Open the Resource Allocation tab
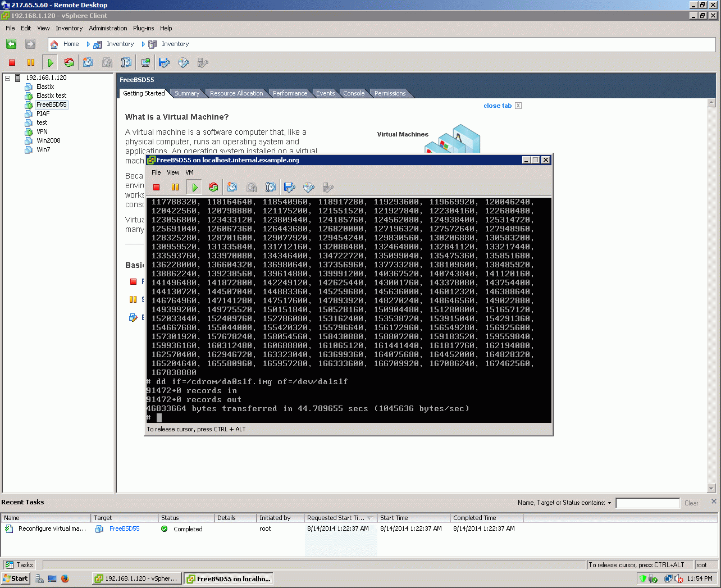 (236, 93)
